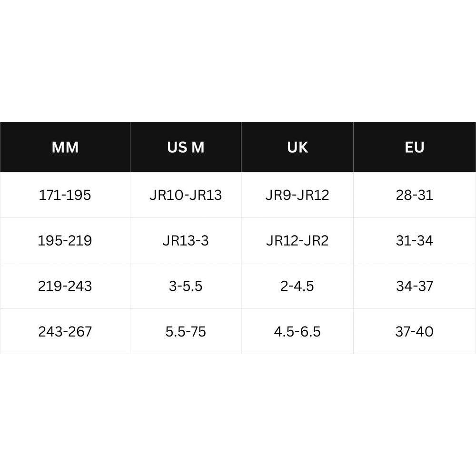The image size is (476, 476).
Task: Select the 34-37 EU size cell
Action: click(x=415, y=286)
